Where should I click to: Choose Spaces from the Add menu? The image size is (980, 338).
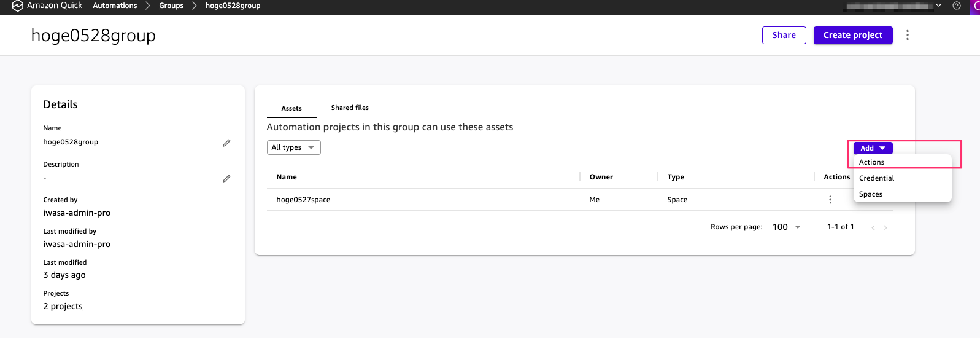(902, 194)
